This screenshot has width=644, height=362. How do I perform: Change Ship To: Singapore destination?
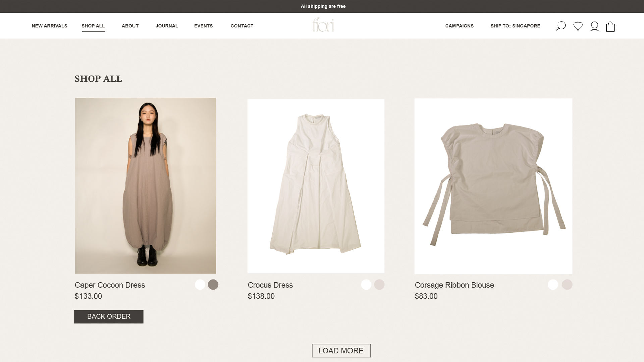(515, 26)
